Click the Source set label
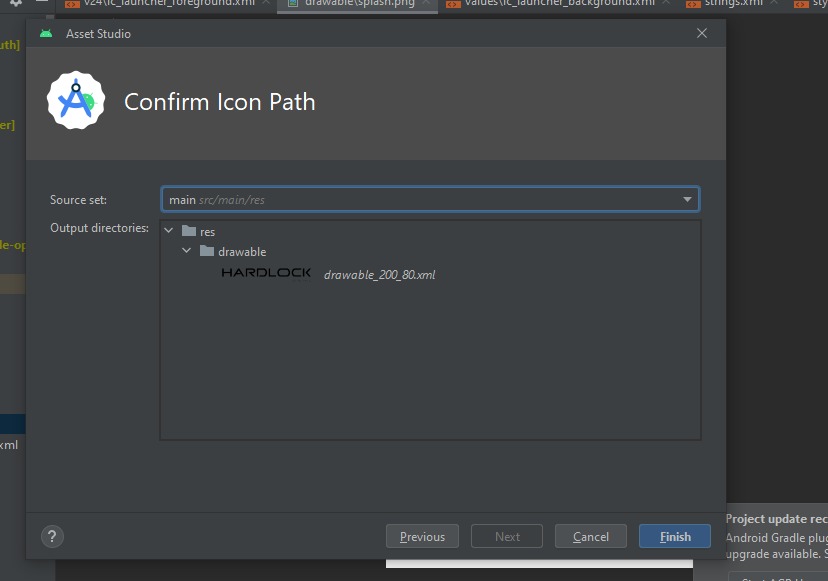The height and width of the screenshot is (581, 828). pyautogui.click(x=78, y=200)
